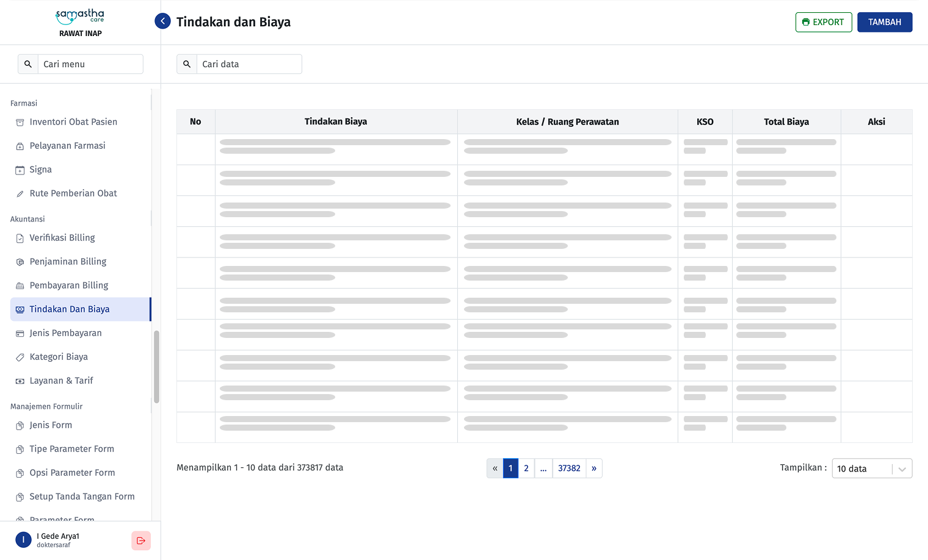Viewport: 928px width, 560px height.
Task: Go to page 2 in pagination
Action: (x=526, y=468)
